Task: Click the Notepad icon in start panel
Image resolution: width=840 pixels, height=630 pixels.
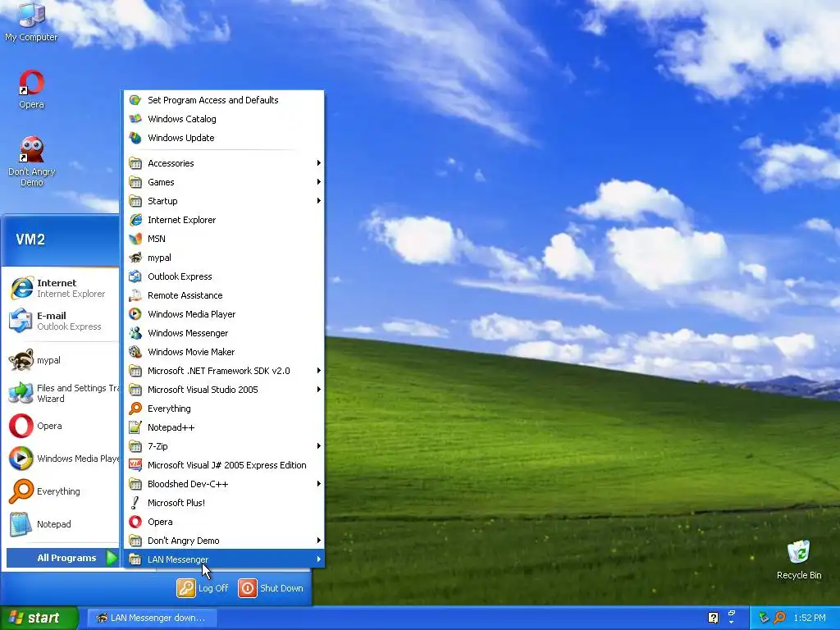Action: (21, 524)
